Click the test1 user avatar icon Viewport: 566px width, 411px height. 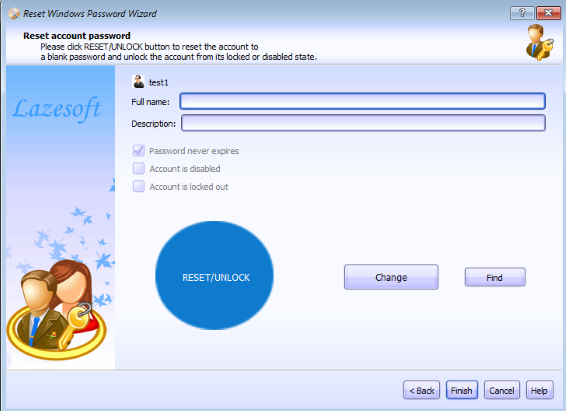pos(139,82)
